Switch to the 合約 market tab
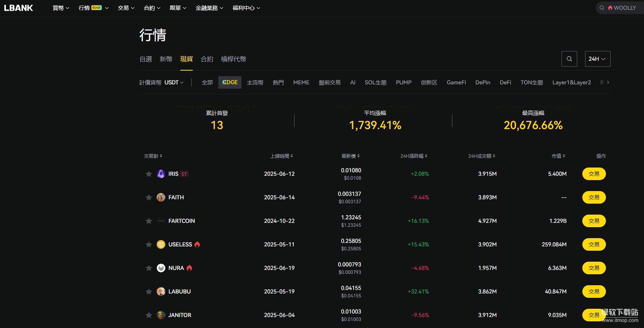Screen dimensions: 644x328 (x=207, y=59)
